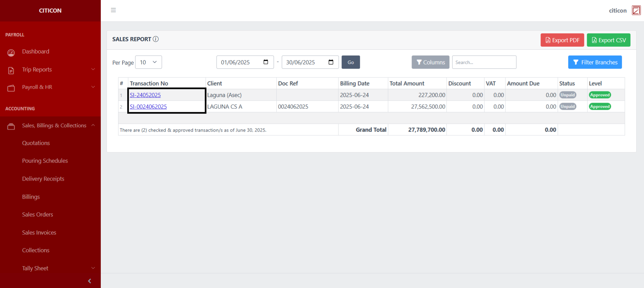Export the report as PDF

[562, 40]
